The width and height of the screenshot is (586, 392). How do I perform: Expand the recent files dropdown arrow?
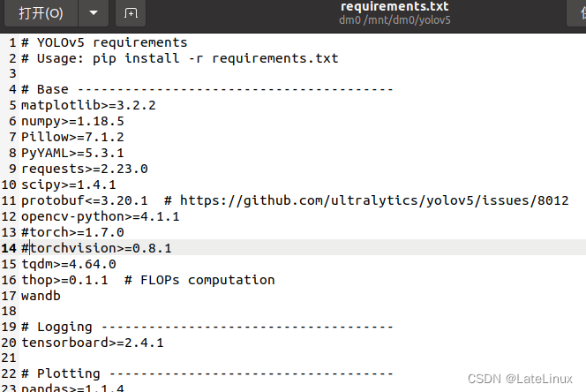tap(94, 13)
